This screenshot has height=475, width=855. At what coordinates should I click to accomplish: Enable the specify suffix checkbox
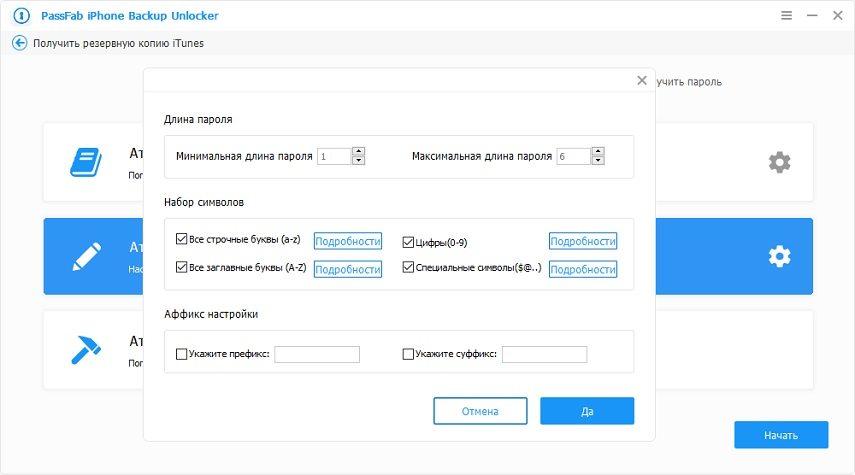click(x=408, y=354)
